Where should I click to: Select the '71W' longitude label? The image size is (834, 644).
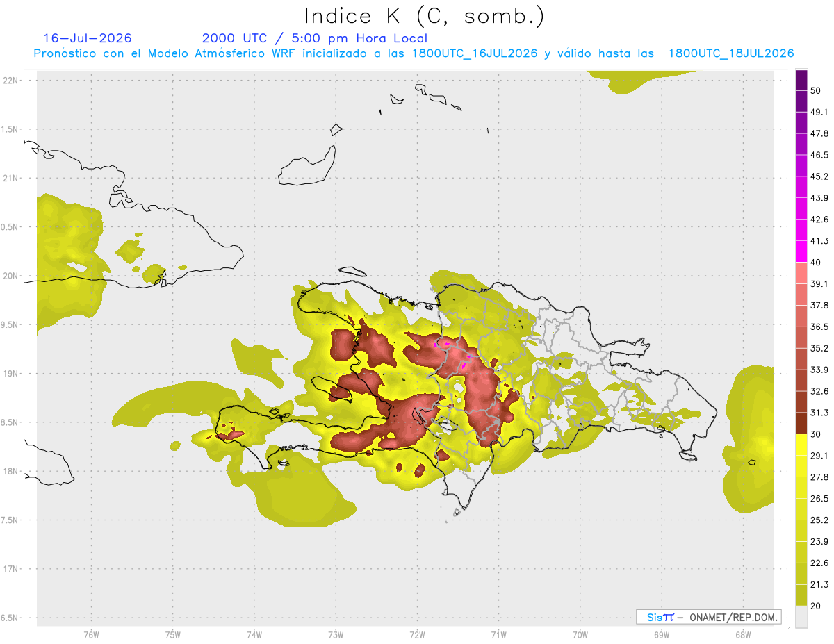tap(498, 635)
